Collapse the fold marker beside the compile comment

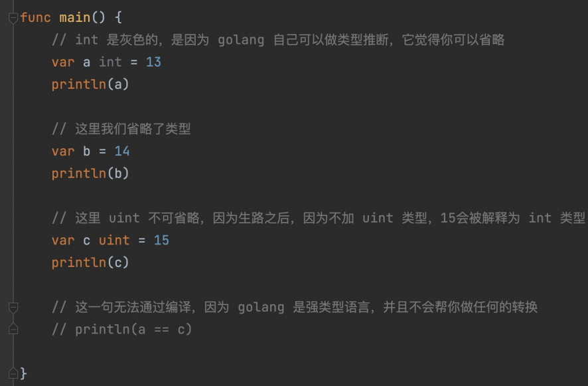[x=13, y=308]
